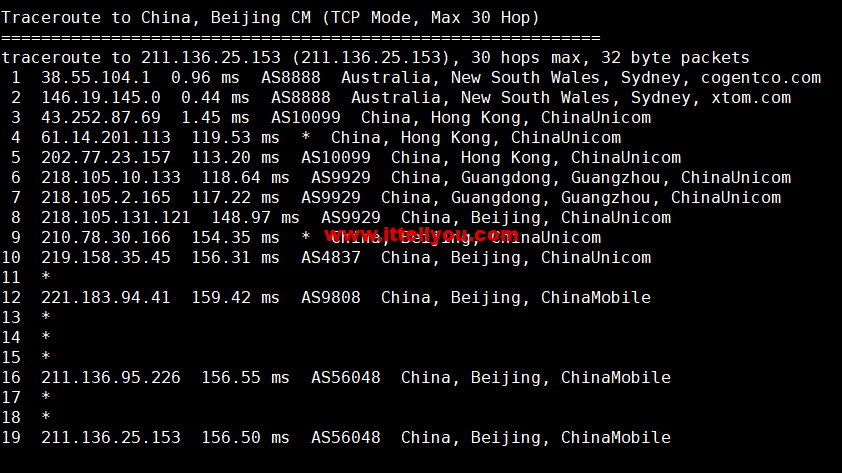Select the 0.44 ms latency value
Image resolution: width=842 pixels, height=473 pixels.
(x=215, y=98)
